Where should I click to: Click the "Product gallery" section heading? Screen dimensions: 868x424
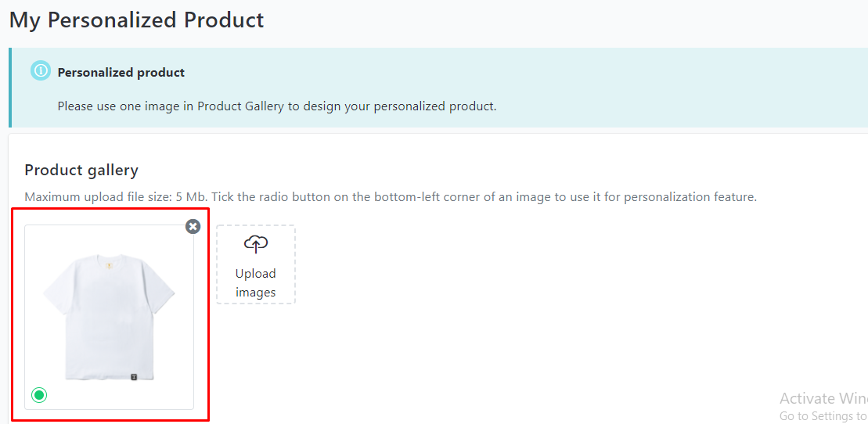81,170
